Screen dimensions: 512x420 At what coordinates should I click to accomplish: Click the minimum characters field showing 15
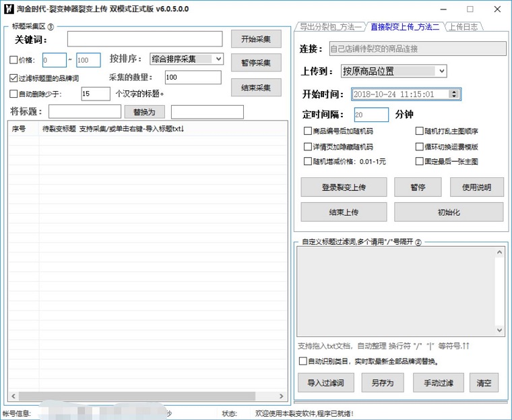click(96, 94)
